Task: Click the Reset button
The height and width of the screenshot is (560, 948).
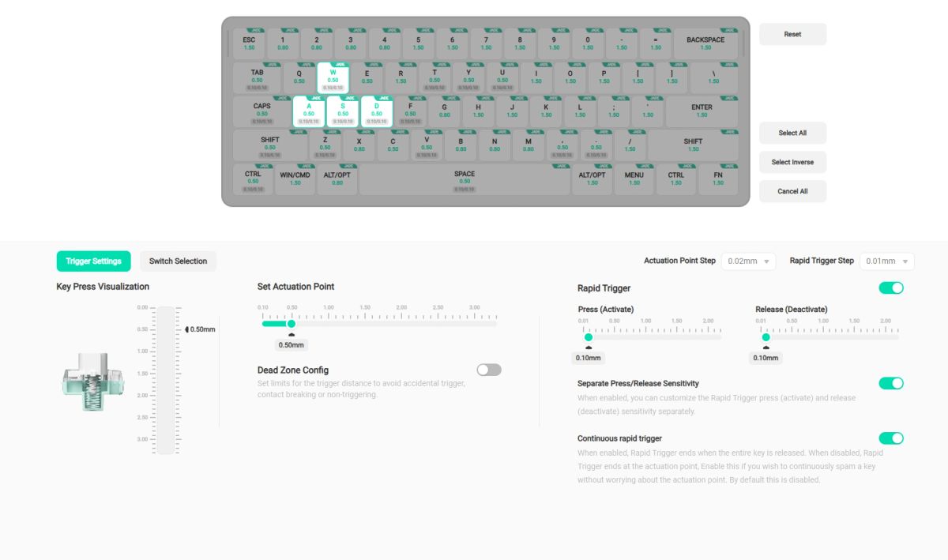Action: (x=792, y=34)
